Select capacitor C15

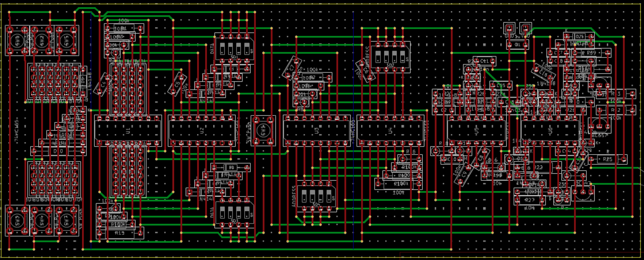[x=501, y=86]
